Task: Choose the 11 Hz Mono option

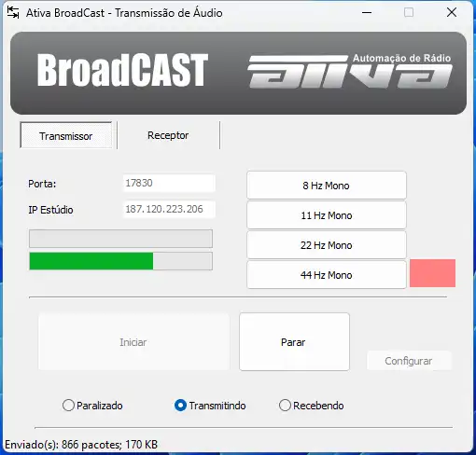Action: point(327,215)
